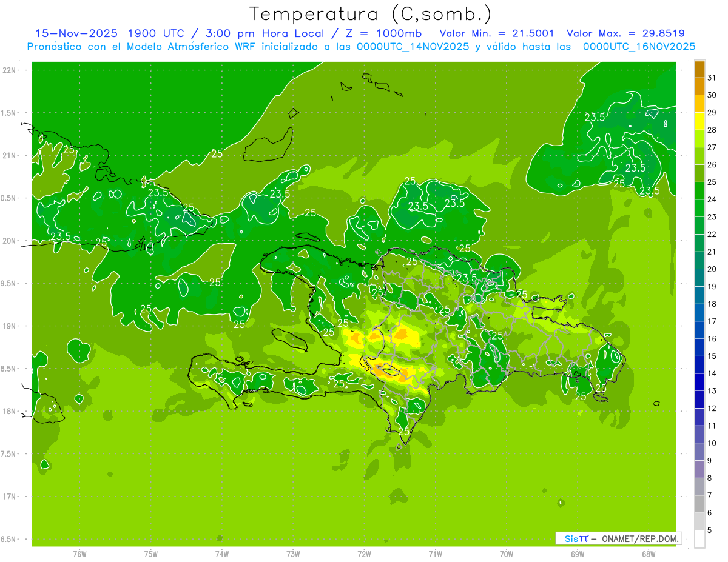Click the 72W longitude axis label
Viewport: 728px width, 562px height.
click(364, 554)
